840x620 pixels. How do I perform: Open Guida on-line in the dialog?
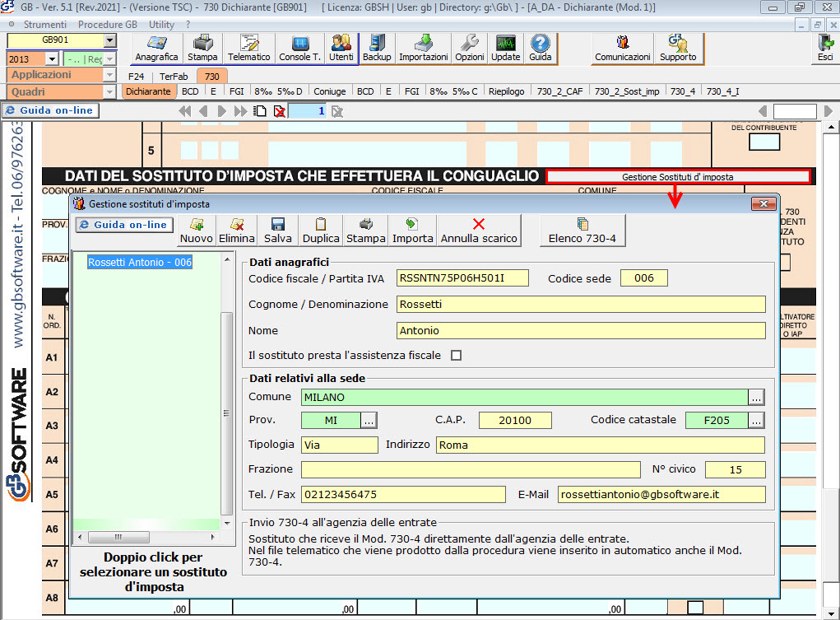coord(124,225)
